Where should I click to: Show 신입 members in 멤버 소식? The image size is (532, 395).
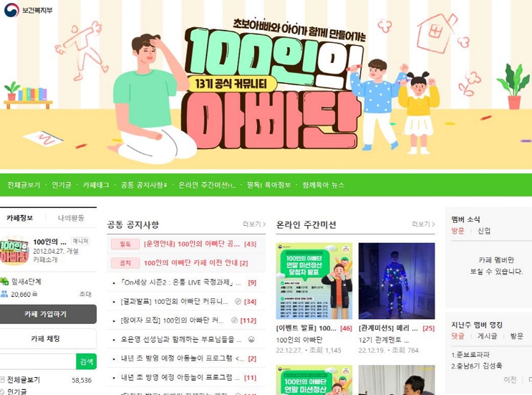point(484,231)
